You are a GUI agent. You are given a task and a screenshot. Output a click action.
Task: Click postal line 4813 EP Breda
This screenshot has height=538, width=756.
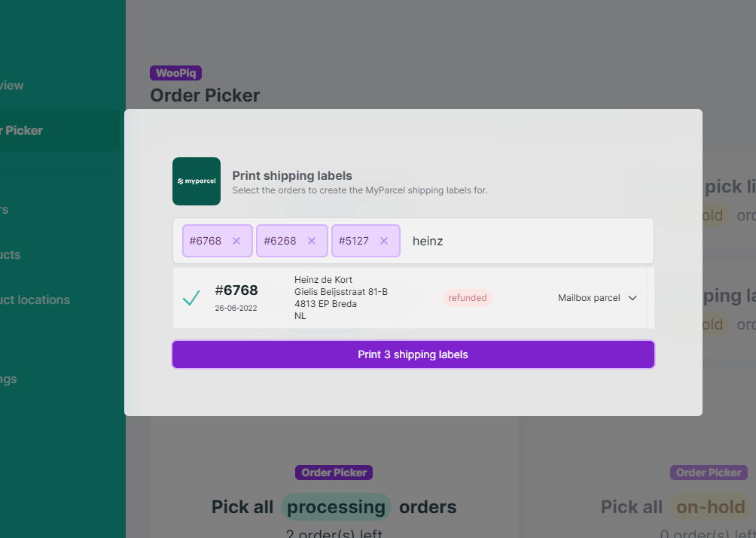(x=325, y=304)
